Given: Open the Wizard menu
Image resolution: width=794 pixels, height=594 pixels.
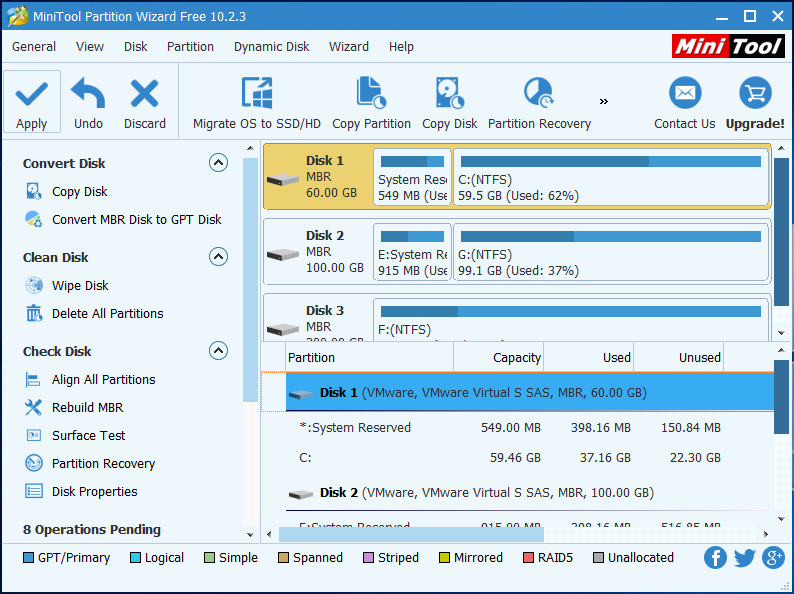Looking at the screenshot, I should point(349,47).
